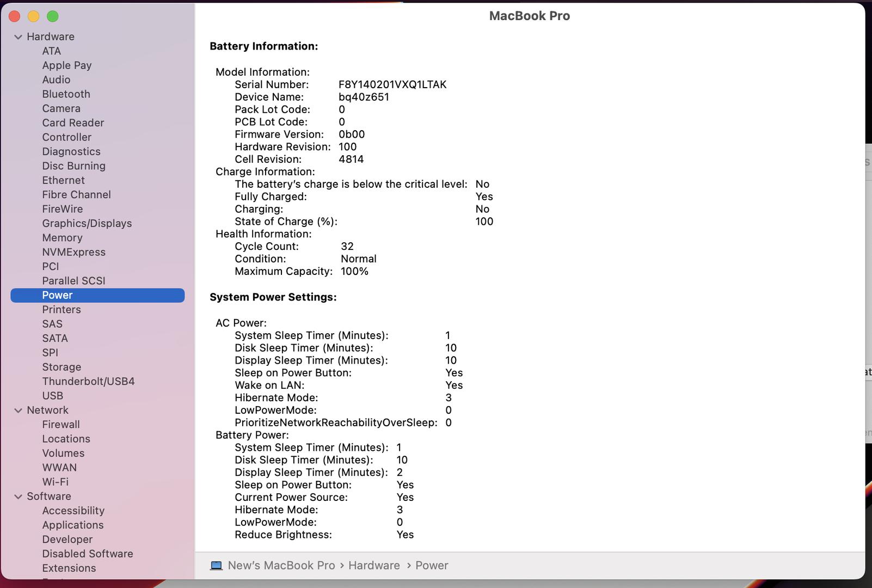872x588 pixels.
Task: Click the Condition value Normal
Action: coord(359,259)
